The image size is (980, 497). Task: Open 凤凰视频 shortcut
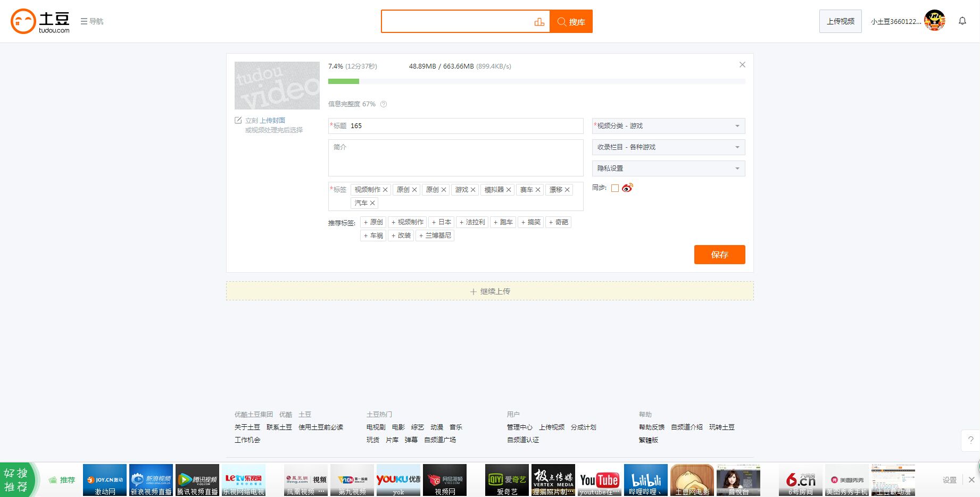[306, 480]
